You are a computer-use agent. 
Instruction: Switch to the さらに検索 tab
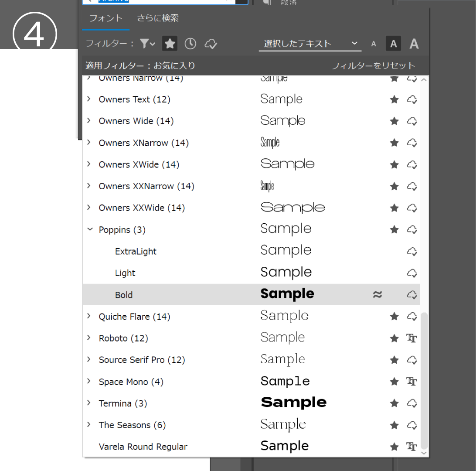tap(157, 18)
